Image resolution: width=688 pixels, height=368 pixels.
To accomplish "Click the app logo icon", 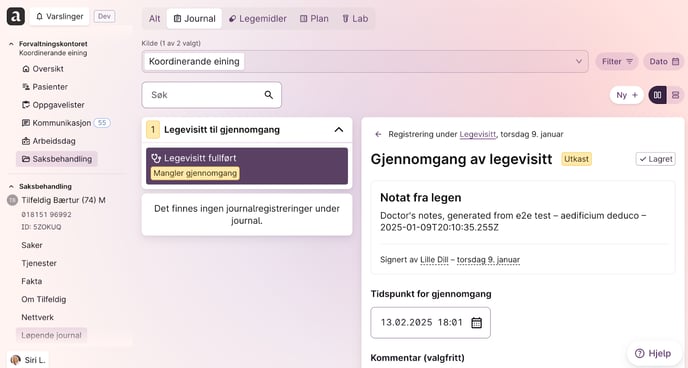I will tap(16, 17).
